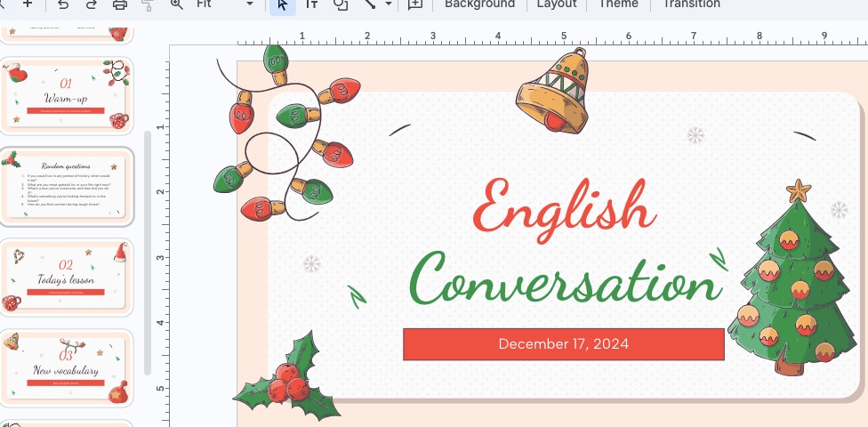Click the 'December 17, 2024' red text box

pyautogui.click(x=564, y=344)
